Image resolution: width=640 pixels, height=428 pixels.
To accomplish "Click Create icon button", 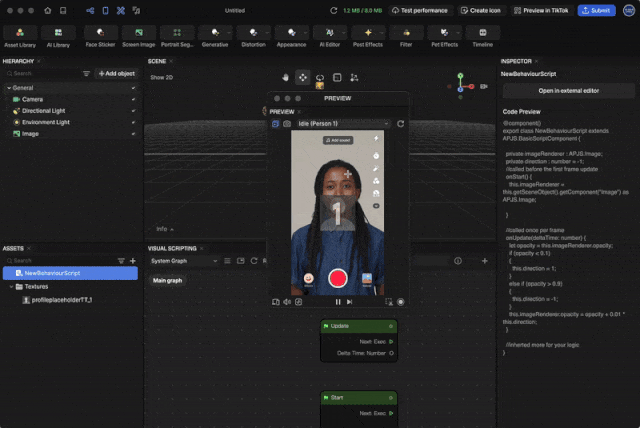I will pyautogui.click(x=481, y=11).
